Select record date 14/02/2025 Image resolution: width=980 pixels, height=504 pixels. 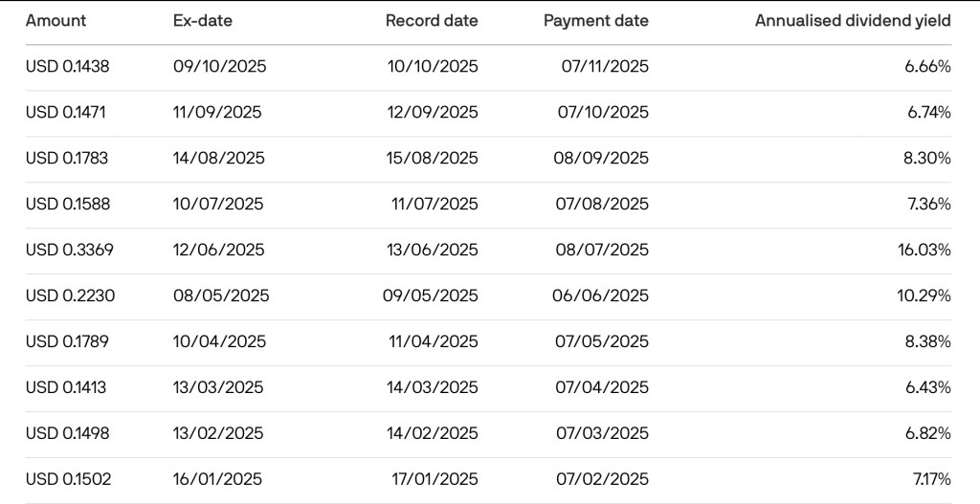[432, 433]
